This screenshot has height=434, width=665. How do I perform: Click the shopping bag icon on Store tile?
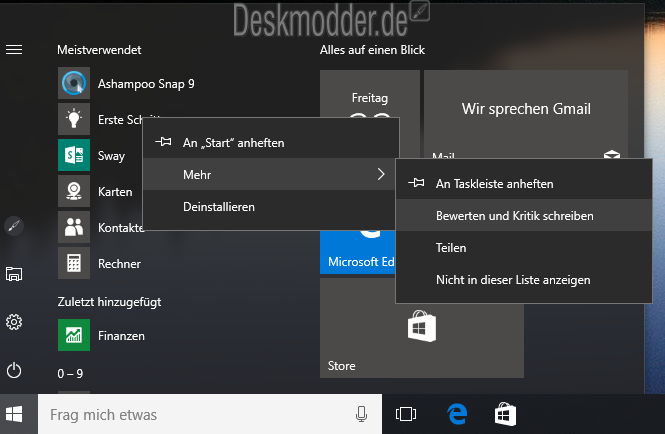tap(422, 326)
